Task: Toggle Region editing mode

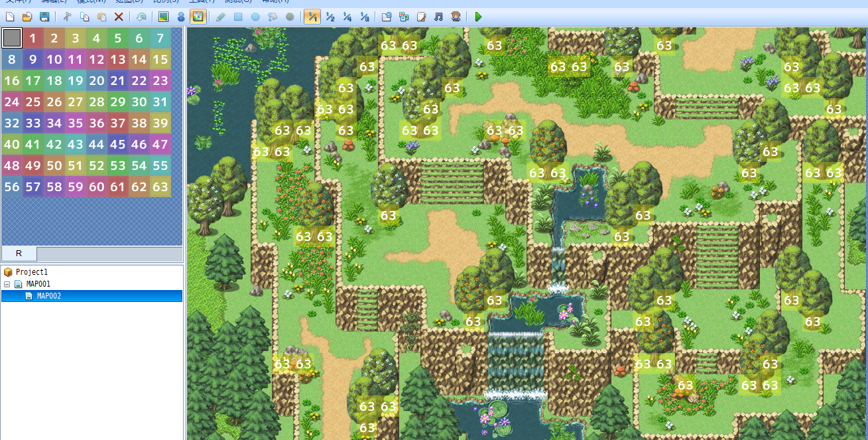Action: (198, 17)
